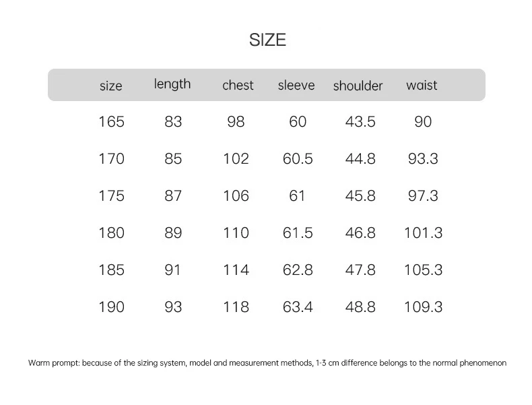532x405 pixels.
Task: Click the warm prompt note text
Action: pyautogui.click(x=267, y=363)
